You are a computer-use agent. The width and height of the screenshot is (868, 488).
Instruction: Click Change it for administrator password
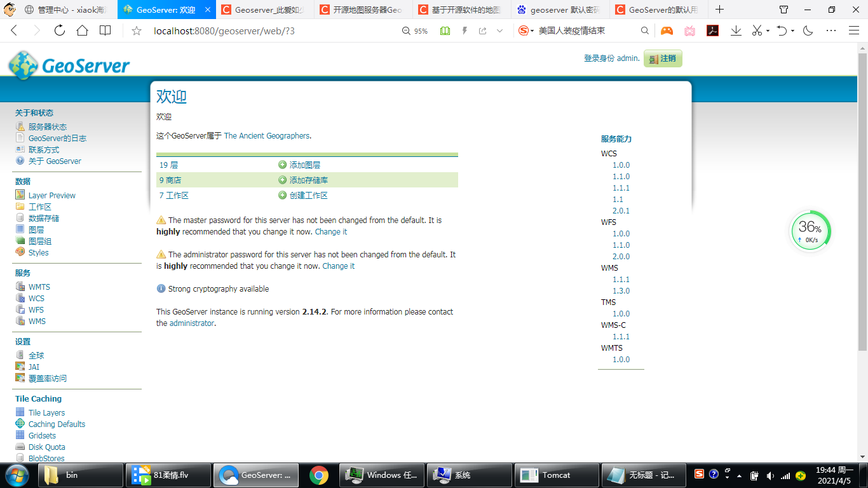(x=339, y=266)
